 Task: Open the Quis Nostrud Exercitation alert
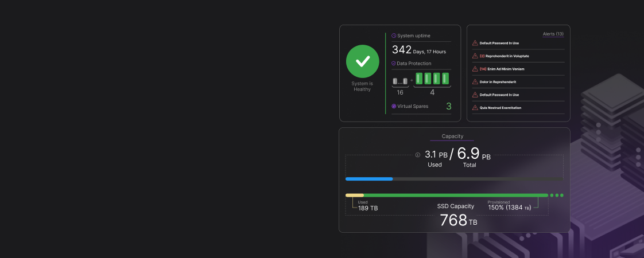coord(500,108)
